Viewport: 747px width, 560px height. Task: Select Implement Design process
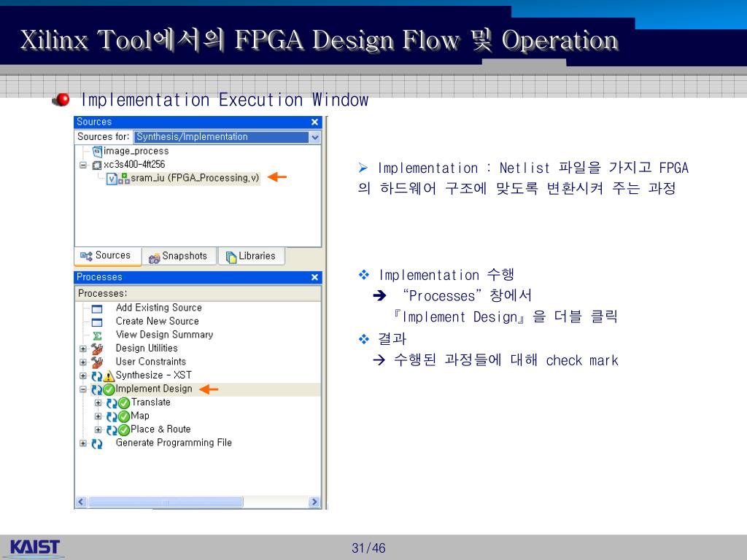[154, 389]
